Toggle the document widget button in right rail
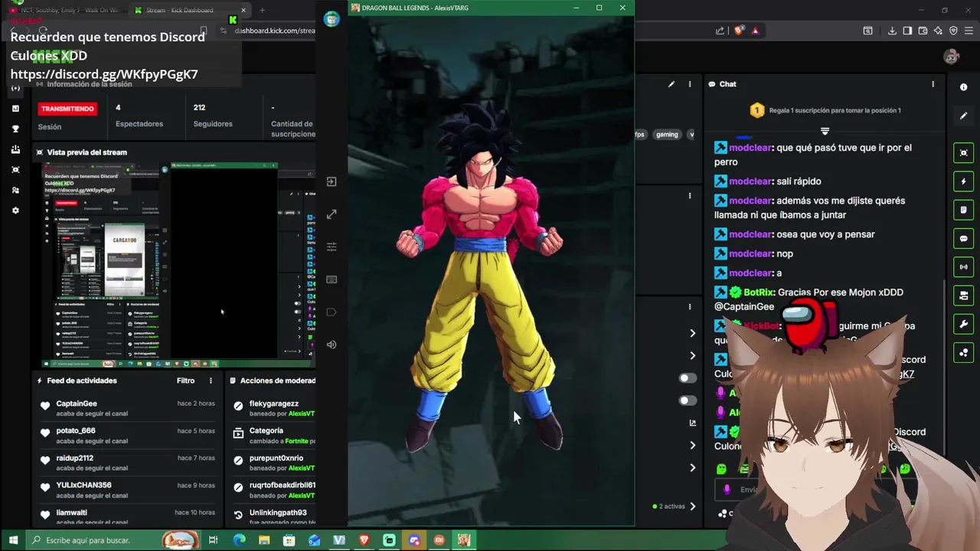 963,210
